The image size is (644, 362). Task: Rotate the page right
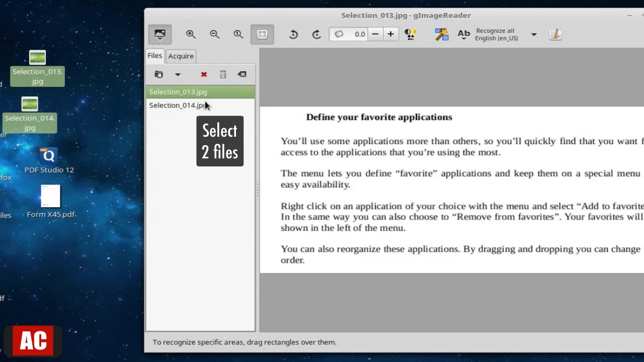(316, 34)
